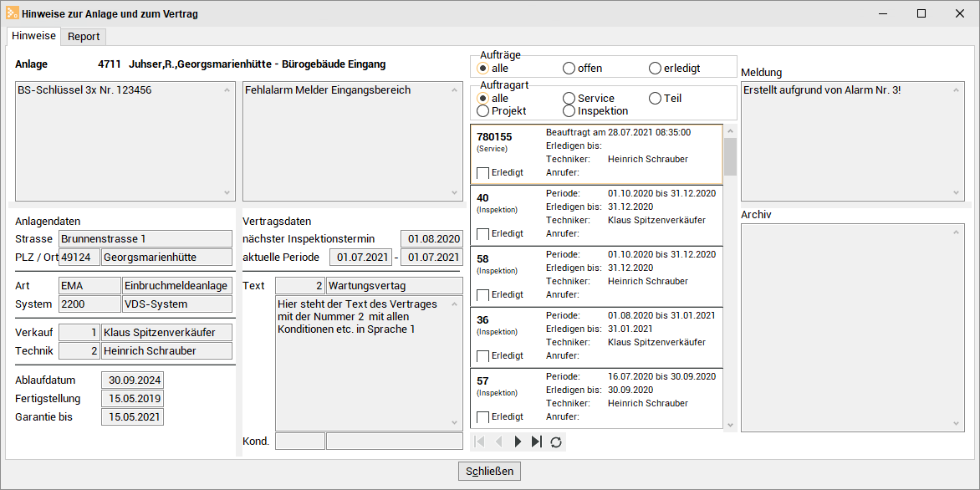Click the PLZ field '49124'
Image resolution: width=980 pixels, height=490 pixels.
pos(79,257)
